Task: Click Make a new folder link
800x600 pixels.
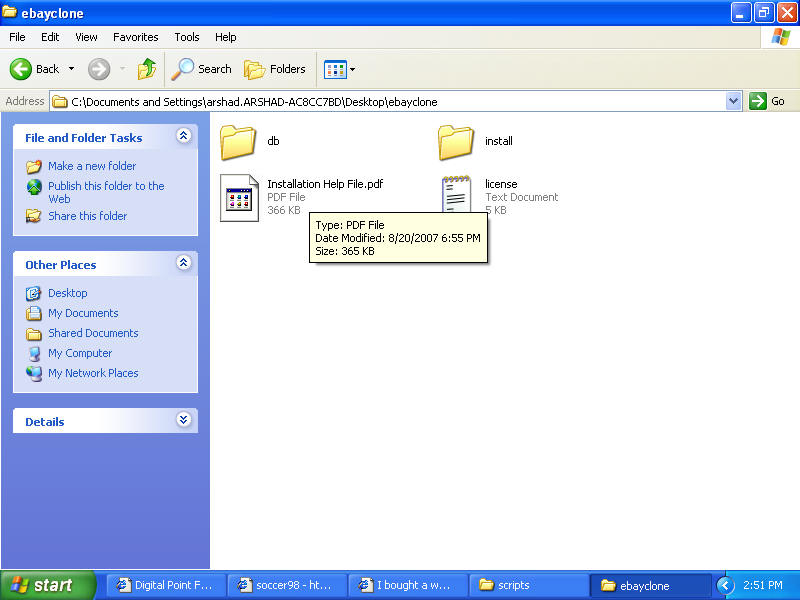Action: tap(92, 166)
